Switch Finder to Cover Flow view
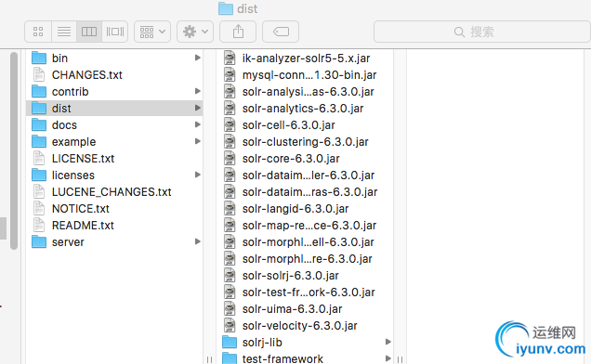 coord(115,32)
